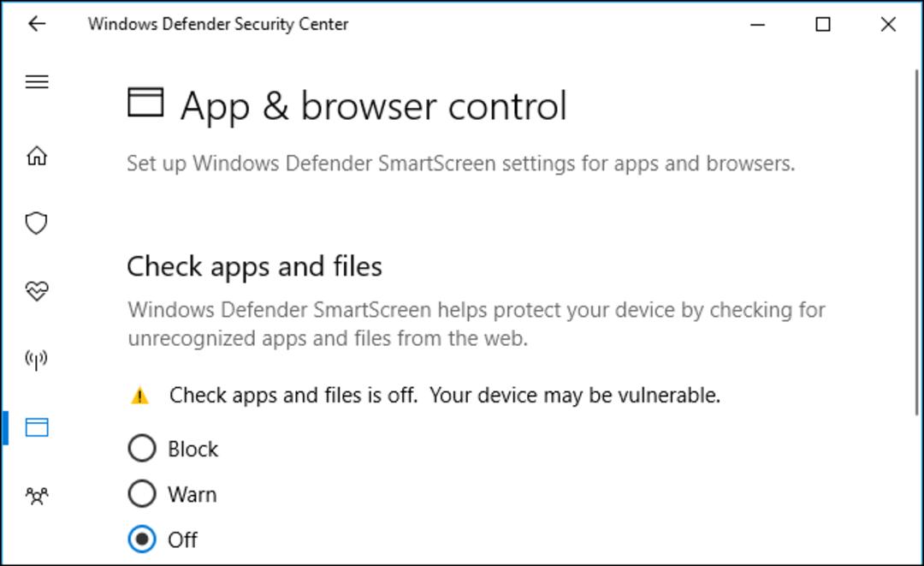This screenshot has width=924, height=566.
Task: Open Family options people icon
Action: (x=37, y=495)
